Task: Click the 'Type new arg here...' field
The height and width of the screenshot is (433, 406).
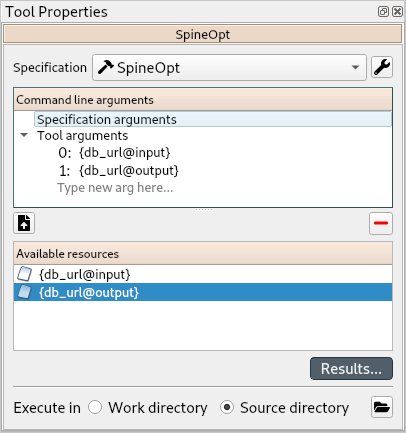Action: (x=115, y=188)
